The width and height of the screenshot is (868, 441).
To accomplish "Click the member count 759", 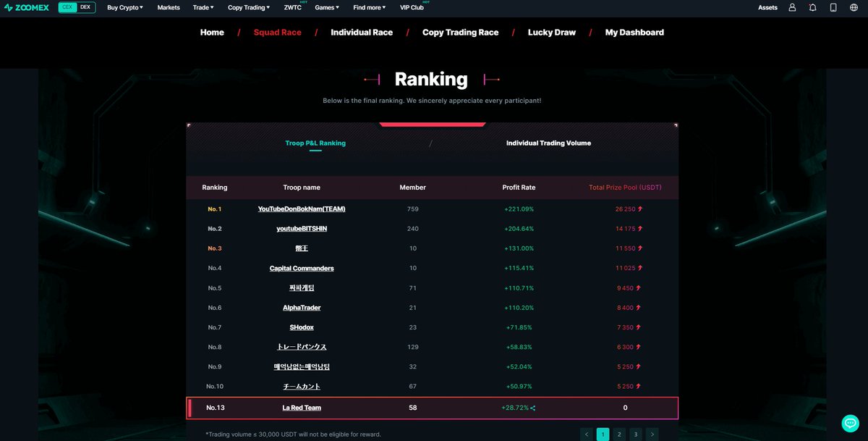I will (413, 209).
